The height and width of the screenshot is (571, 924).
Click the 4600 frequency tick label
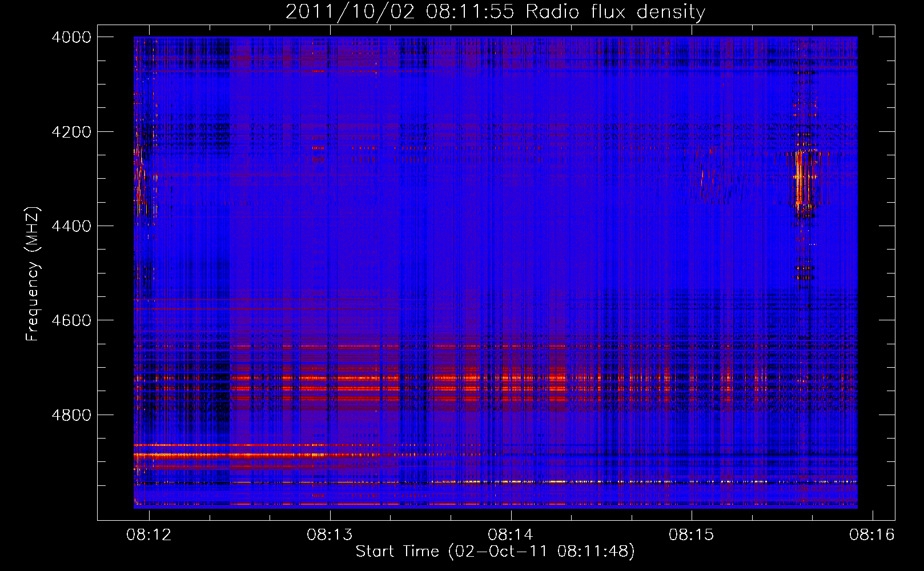71,320
